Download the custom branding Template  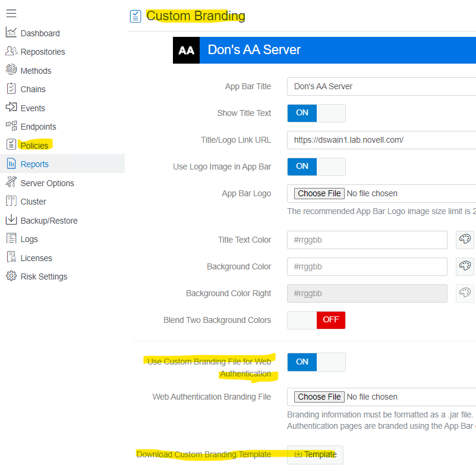pyautogui.click(x=315, y=454)
